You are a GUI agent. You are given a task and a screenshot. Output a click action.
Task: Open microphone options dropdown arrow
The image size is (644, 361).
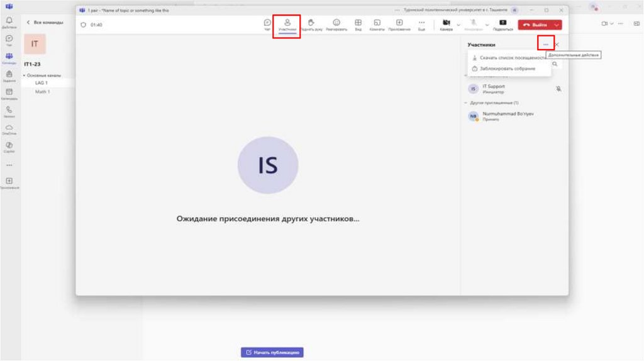[487, 25]
